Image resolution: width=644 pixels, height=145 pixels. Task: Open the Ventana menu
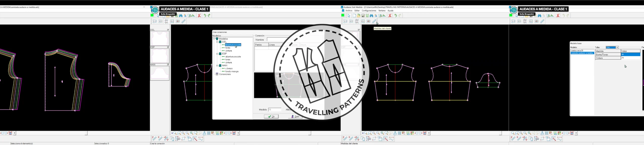pos(382,11)
